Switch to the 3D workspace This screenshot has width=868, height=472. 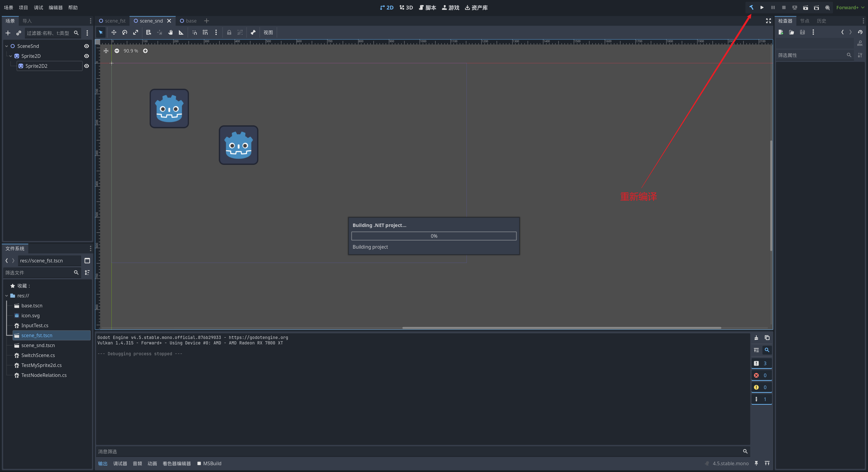point(406,7)
